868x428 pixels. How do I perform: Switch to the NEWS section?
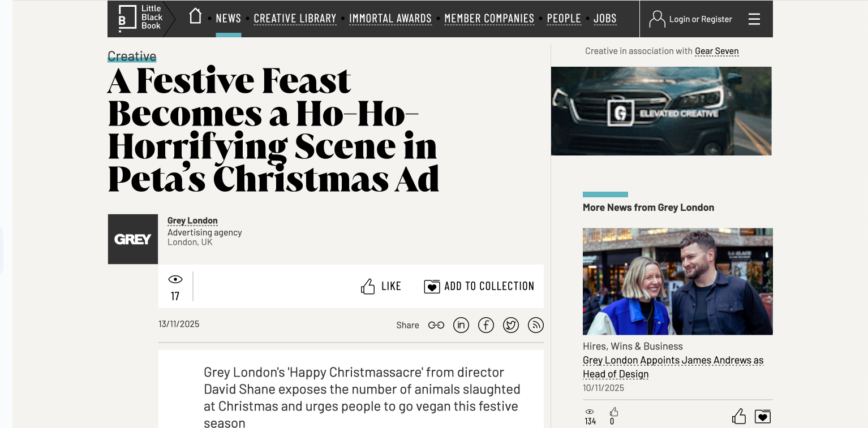tap(228, 18)
